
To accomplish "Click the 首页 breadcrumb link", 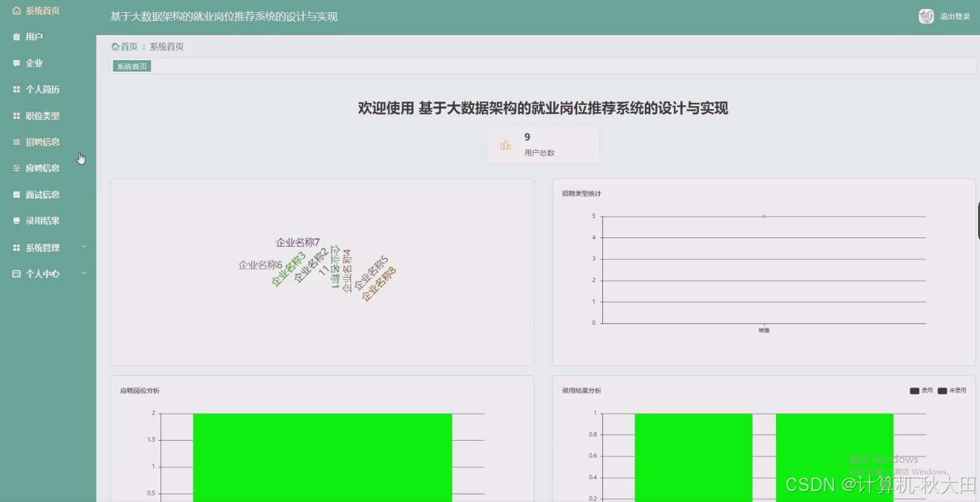I will (x=128, y=47).
